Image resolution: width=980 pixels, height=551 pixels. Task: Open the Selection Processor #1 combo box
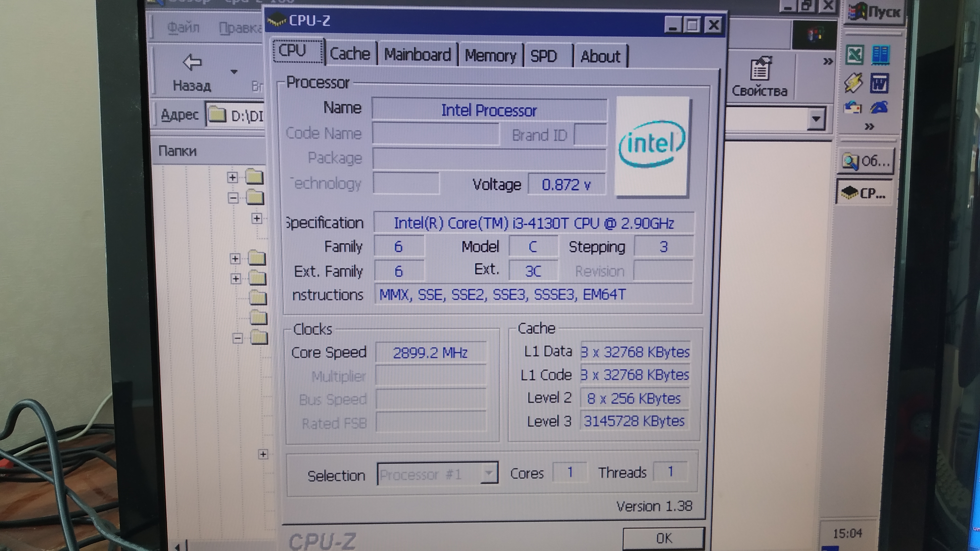[x=438, y=474]
